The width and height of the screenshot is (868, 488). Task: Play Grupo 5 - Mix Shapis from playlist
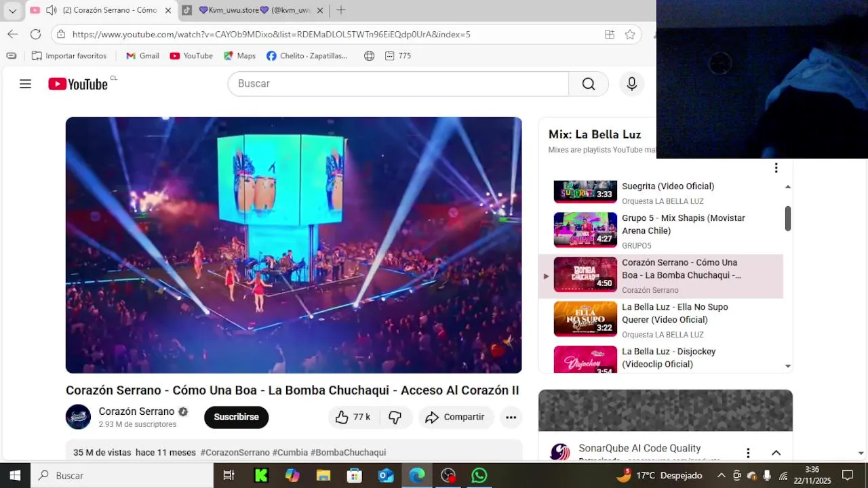tap(660, 231)
